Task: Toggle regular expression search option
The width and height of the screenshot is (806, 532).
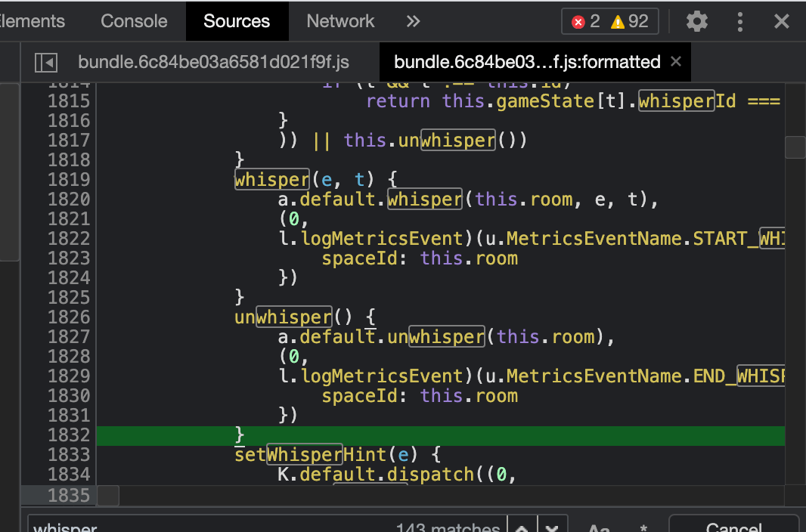Action: [643, 527]
